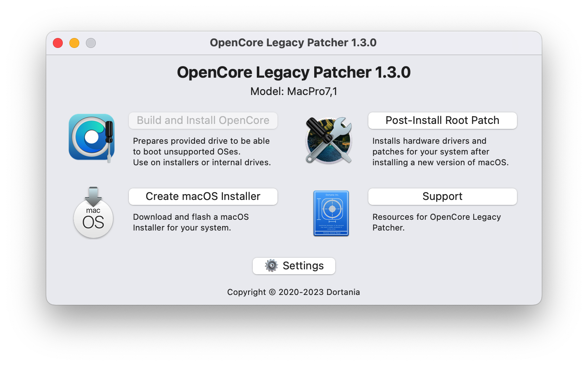Screen dimensions: 588x366
Task: Select the macOS installer download icon
Action: tap(93, 212)
